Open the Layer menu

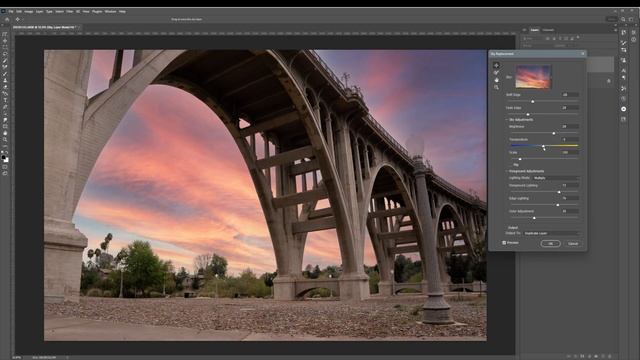point(40,11)
